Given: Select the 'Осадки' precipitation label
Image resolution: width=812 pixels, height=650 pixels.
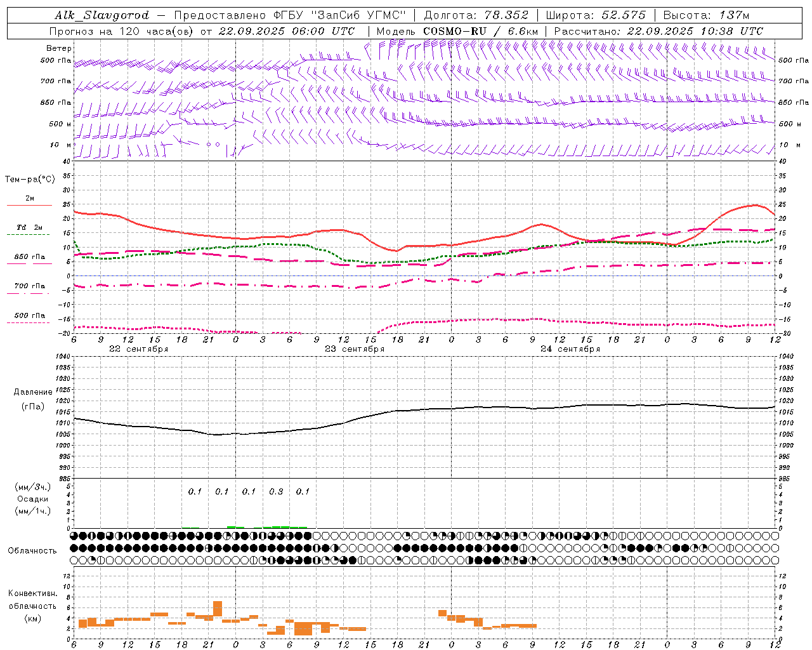Looking at the screenshot, I should (x=33, y=499).
